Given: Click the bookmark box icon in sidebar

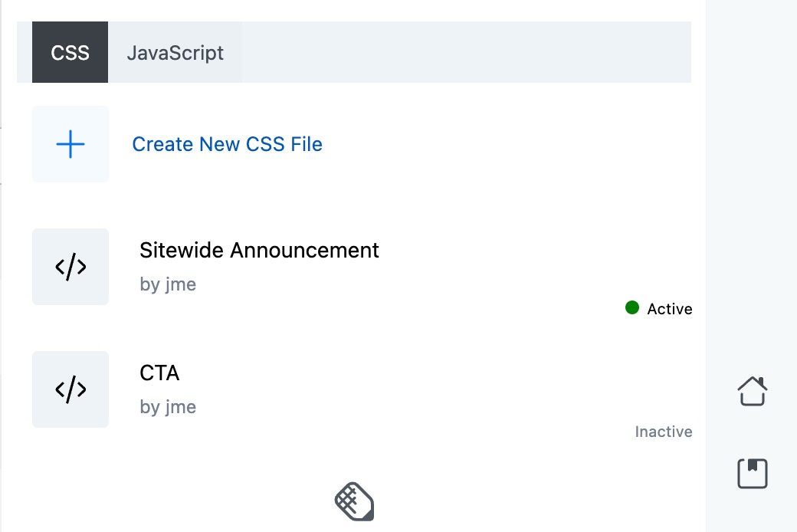Looking at the screenshot, I should [752, 474].
